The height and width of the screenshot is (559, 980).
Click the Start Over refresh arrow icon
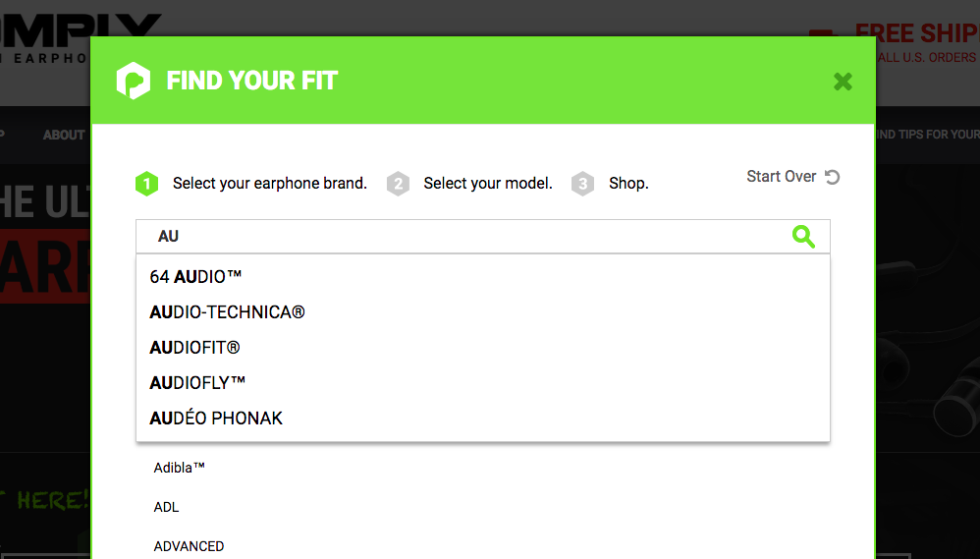click(832, 177)
